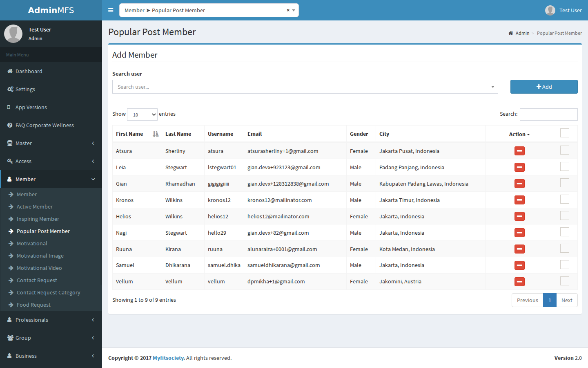Click the blue Add button
Viewport: 588px width, 368px height.
(544, 87)
